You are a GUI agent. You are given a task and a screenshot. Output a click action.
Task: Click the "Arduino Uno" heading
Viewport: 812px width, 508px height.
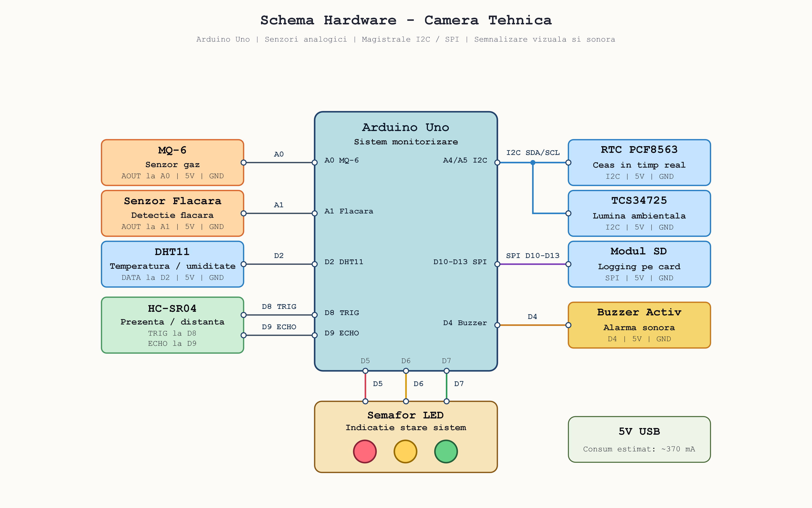[406, 127]
